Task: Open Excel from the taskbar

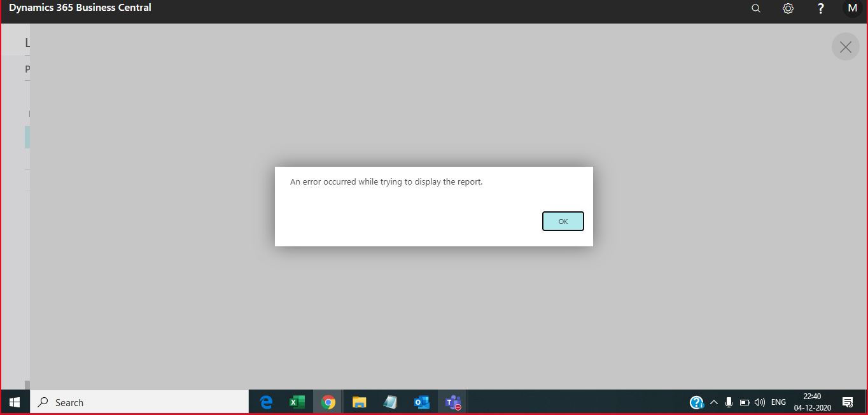Action: (x=297, y=402)
